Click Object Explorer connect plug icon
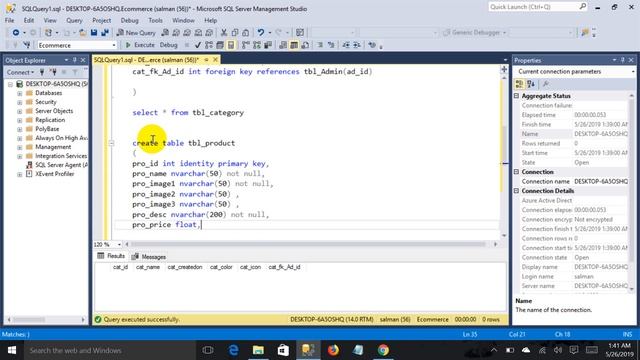Screen dimensions: 640x360 (42, 72)
